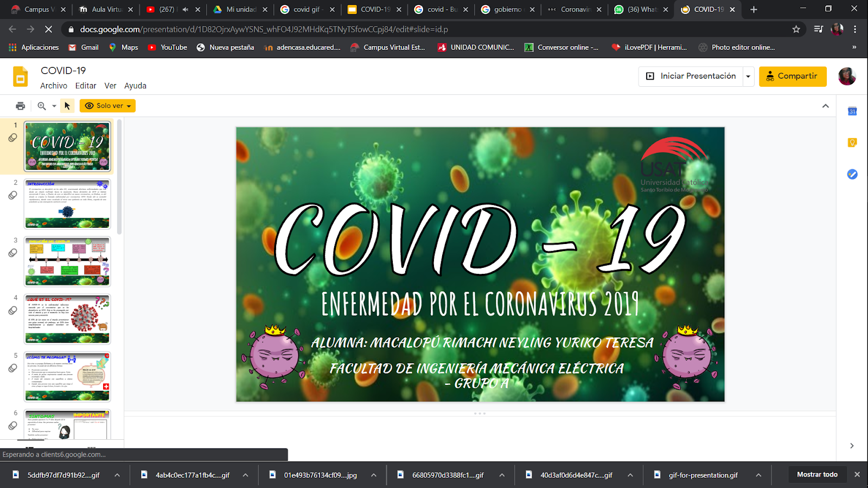Select slide 5 cómo se propaga thumbnail
Screen dimensions: 868x488
click(67, 376)
